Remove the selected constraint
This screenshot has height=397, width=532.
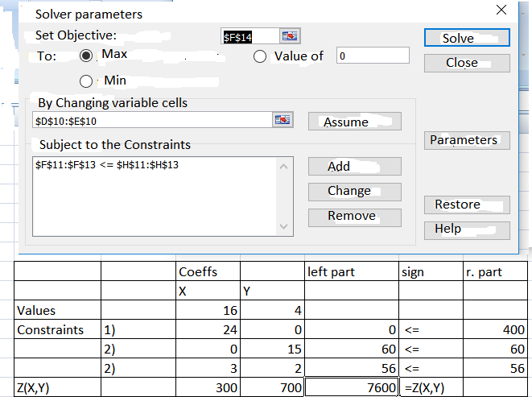point(354,217)
